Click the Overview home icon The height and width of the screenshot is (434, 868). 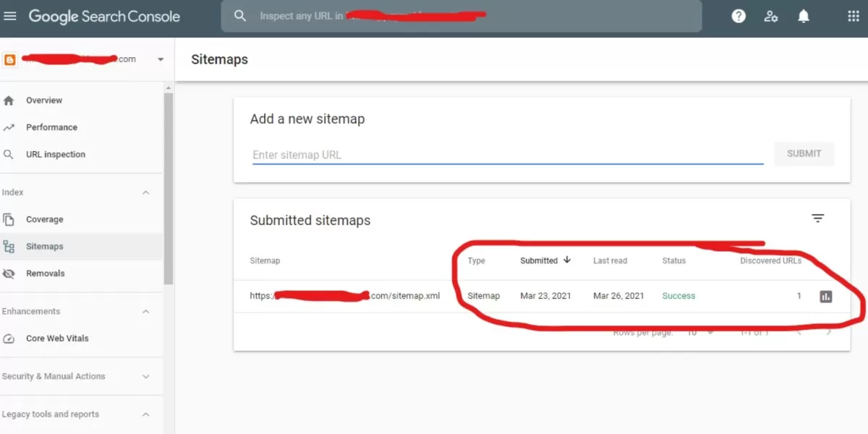pos(9,101)
